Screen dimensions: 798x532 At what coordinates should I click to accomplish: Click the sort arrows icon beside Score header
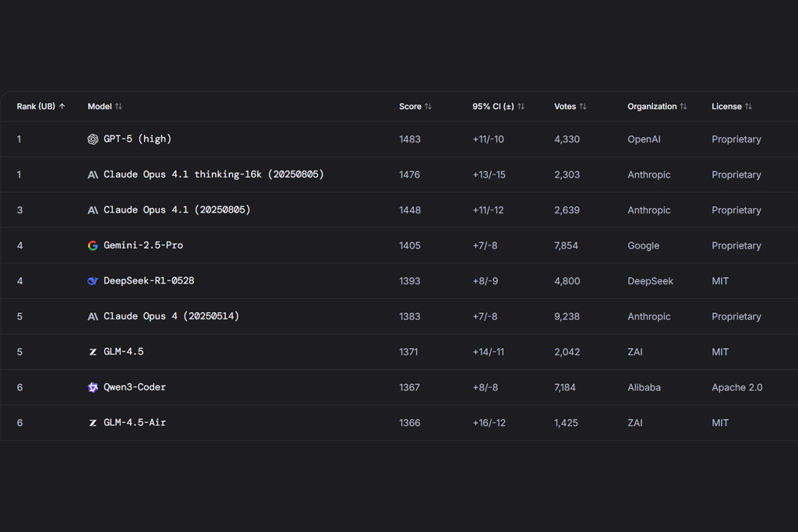[428, 106]
